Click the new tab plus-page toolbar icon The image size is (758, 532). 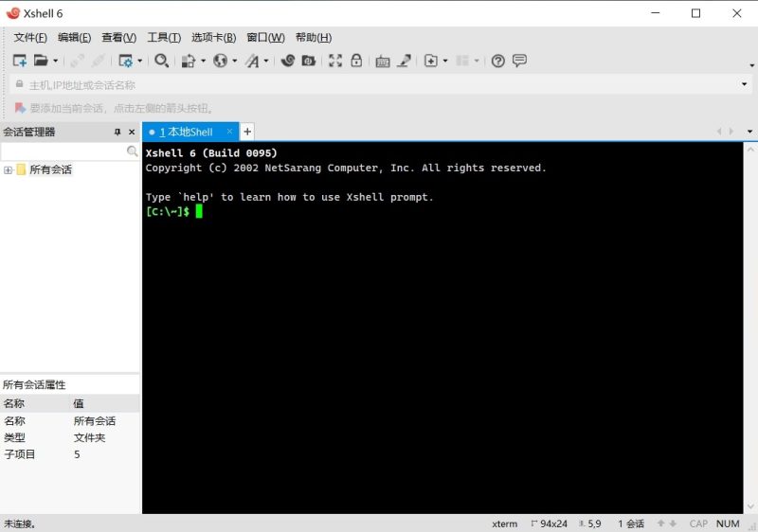431,61
